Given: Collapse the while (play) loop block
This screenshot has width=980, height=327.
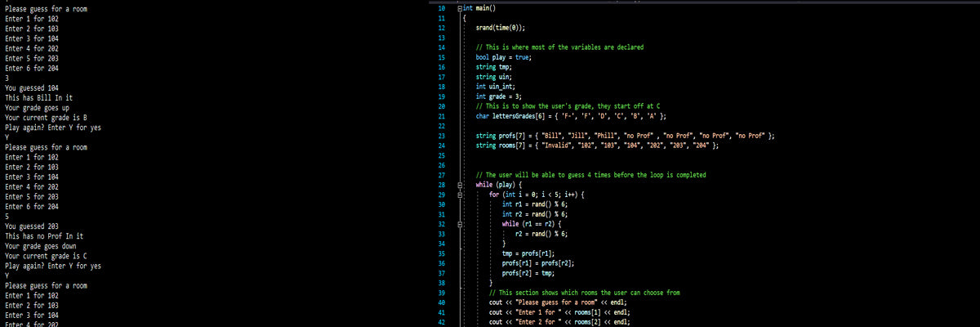Looking at the screenshot, I should pos(461,185).
